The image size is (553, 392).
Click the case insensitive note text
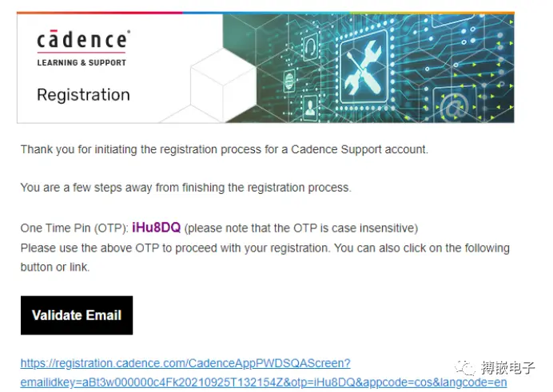(x=301, y=228)
